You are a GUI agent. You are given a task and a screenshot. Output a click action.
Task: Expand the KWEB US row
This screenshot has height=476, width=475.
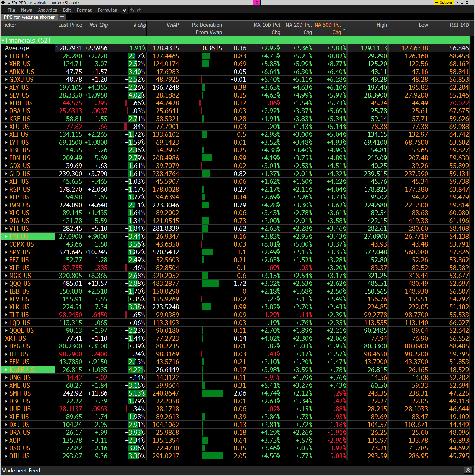pos(6,370)
